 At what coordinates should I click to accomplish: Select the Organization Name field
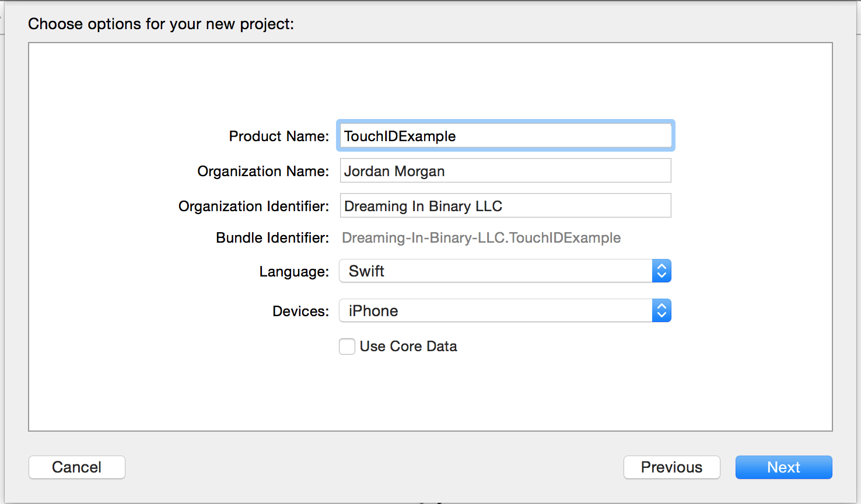tap(505, 170)
